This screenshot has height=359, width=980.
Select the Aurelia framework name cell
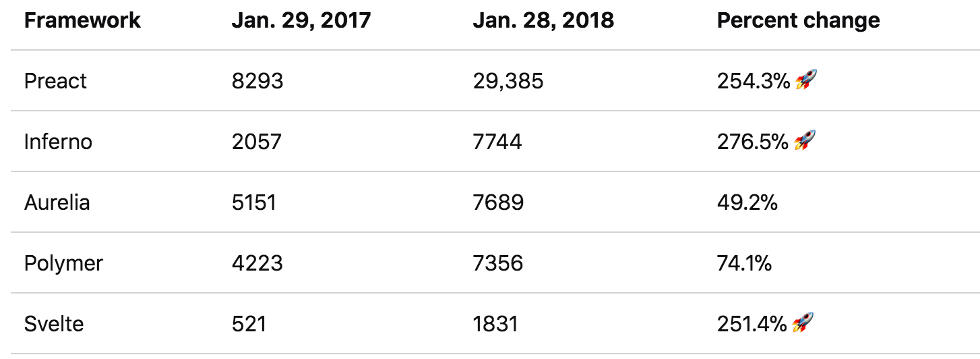tap(57, 202)
